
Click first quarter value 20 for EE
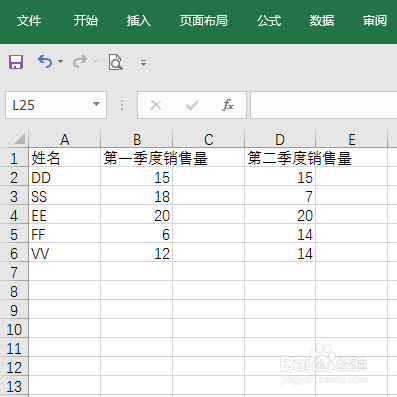pos(137,215)
